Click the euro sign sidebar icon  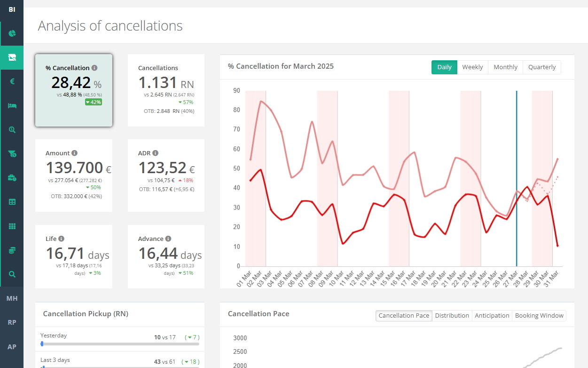(x=12, y=81)
